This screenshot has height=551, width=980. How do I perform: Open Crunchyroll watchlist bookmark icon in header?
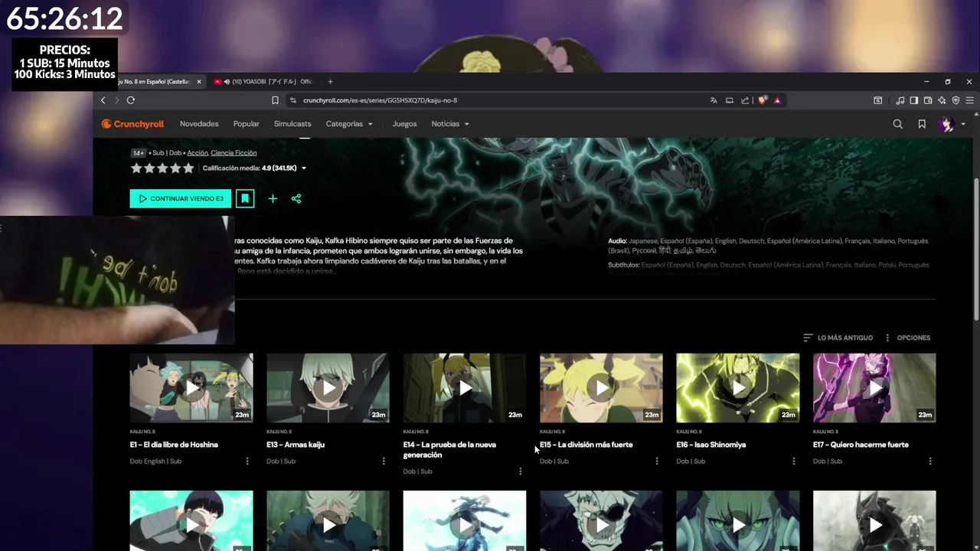[922, 124]
